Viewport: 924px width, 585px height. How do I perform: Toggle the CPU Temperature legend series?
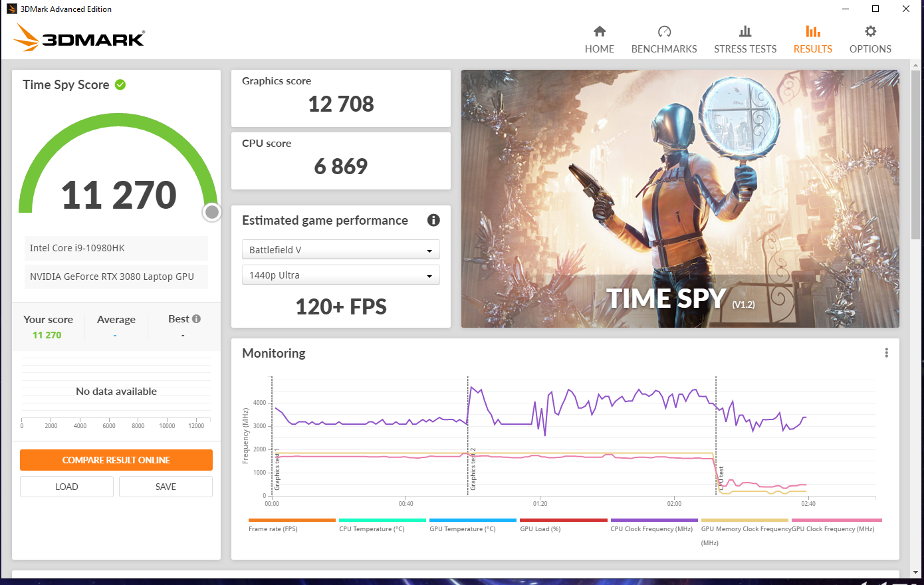click(x=372, y=529)
